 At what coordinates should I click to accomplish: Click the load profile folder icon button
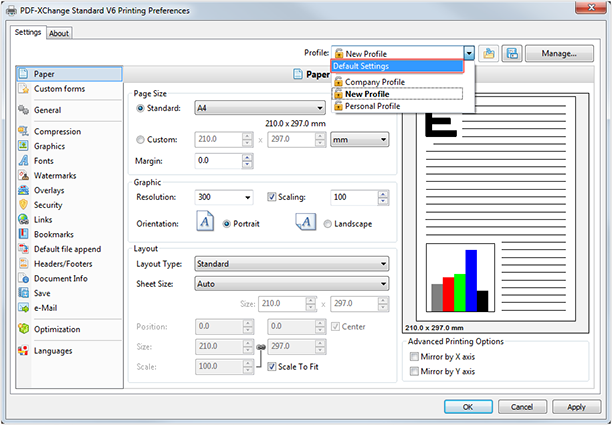pos(489,53)
